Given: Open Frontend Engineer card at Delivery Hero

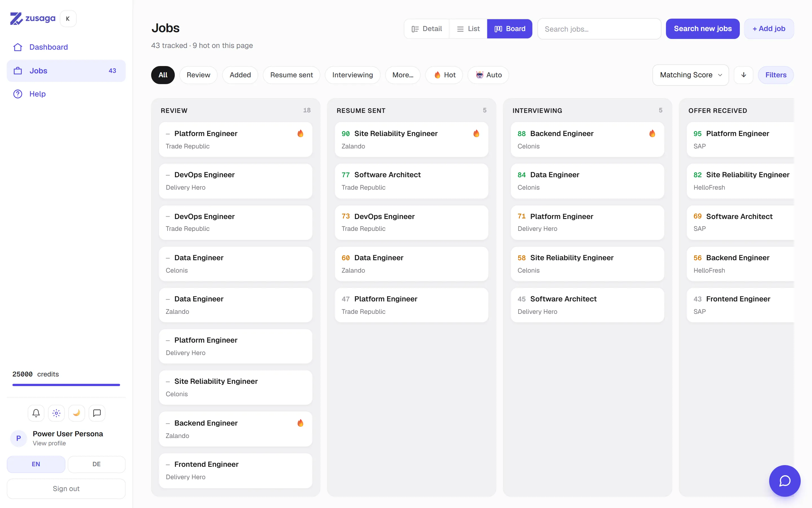Looking at the screenshot, I should pos(235,470).
